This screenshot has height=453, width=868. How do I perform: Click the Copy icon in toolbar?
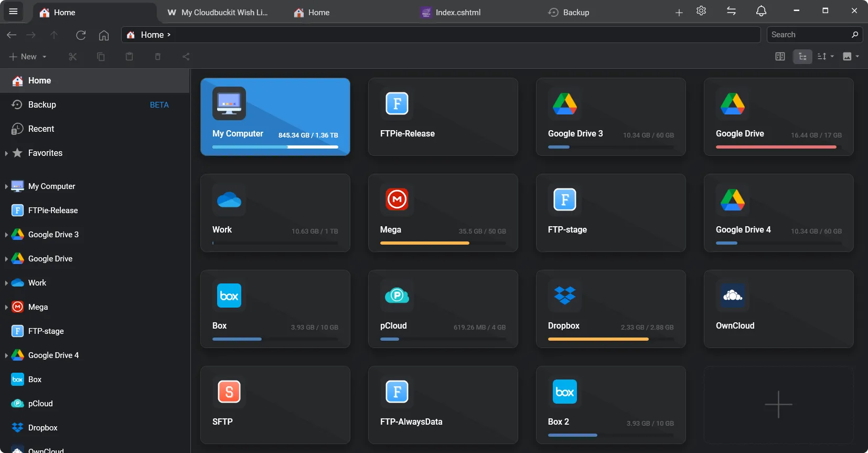point(101,57)
